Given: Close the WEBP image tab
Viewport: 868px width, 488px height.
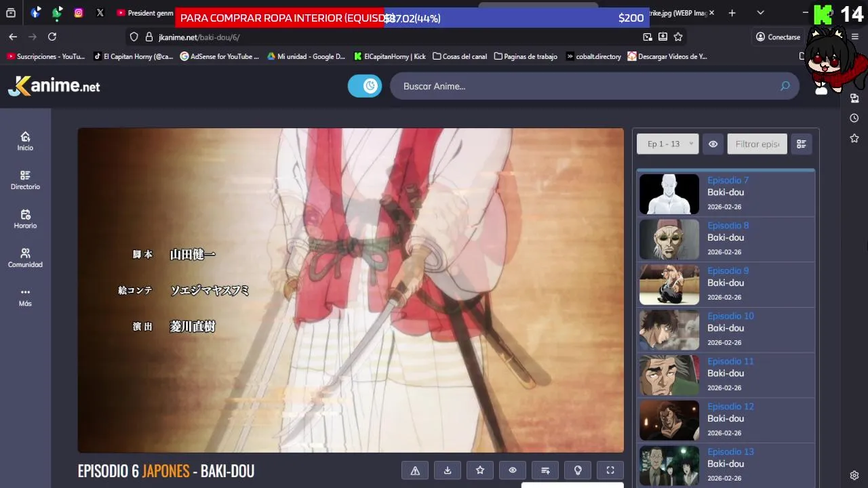Looking at the screenshot, I should click(711, 13).
